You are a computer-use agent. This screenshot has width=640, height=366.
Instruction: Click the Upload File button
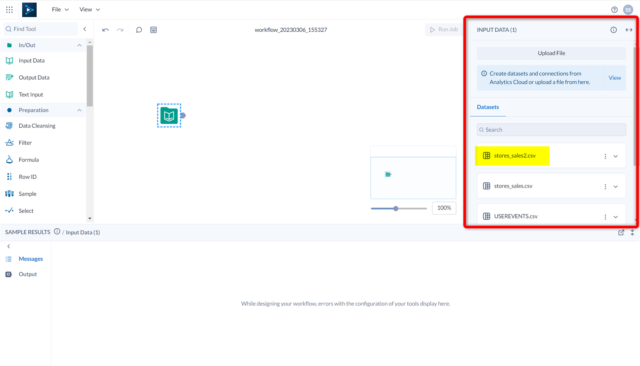tap(551, 53)
